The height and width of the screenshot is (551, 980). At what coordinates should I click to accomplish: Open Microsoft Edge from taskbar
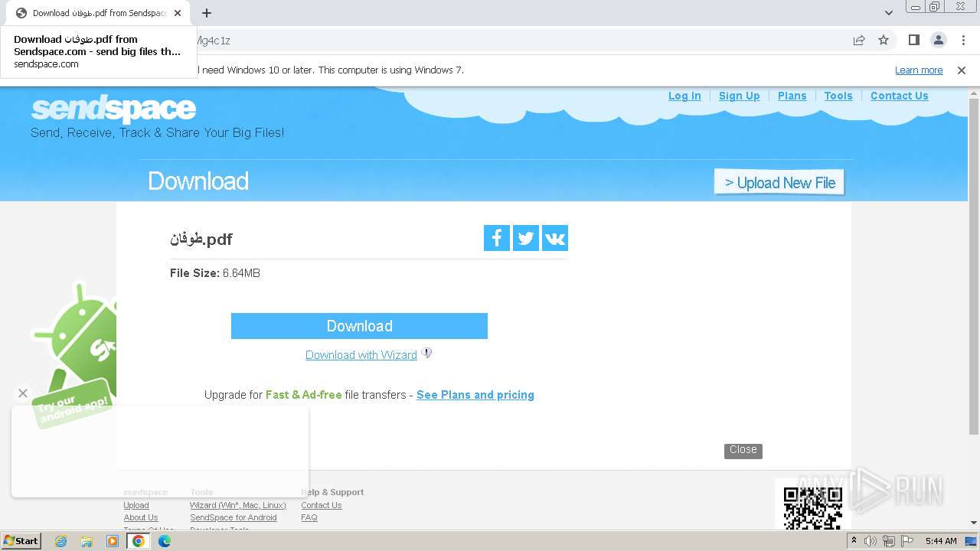point(165,541)
